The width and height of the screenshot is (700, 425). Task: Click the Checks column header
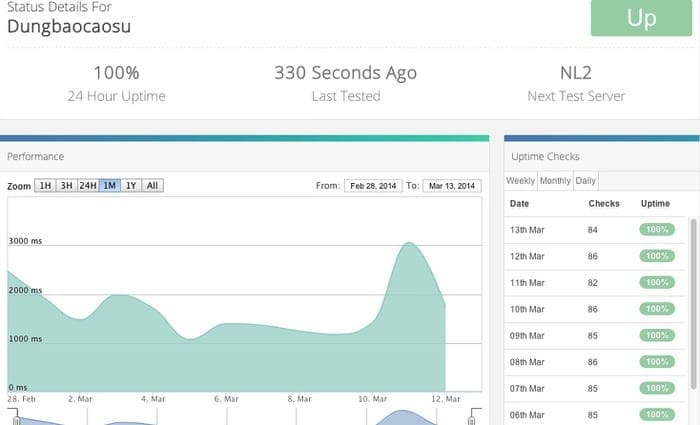[x=604, y=204]
